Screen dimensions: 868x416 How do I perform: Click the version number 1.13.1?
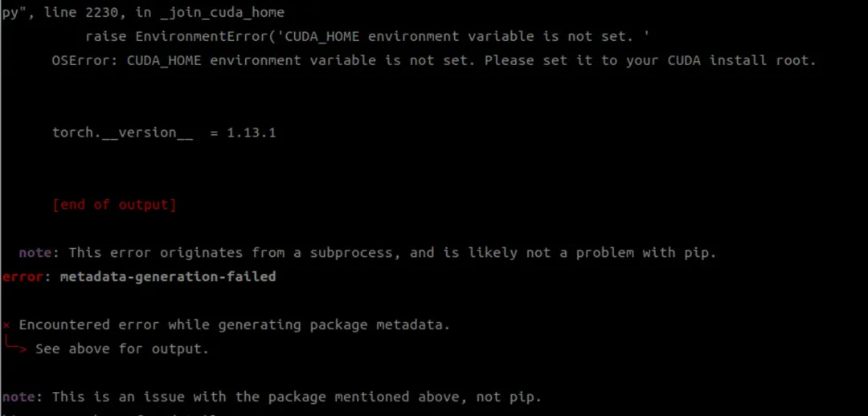[251, 133]
